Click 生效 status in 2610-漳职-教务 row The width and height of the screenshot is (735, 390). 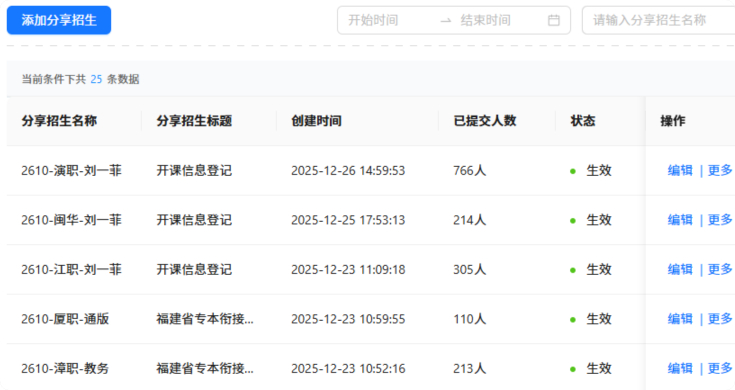pyautogui.click(x=599, y=368)
